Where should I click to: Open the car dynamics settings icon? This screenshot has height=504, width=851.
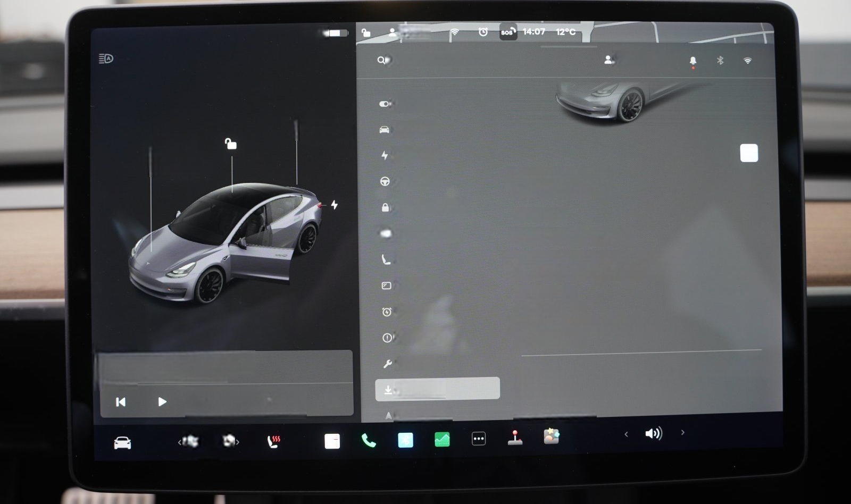click(385, 130)
